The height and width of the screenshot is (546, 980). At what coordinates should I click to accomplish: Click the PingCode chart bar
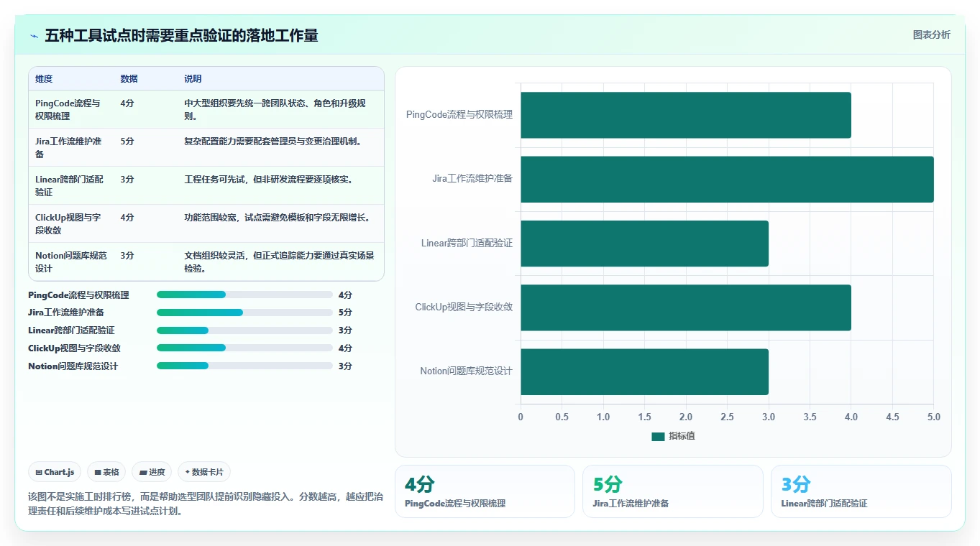[x=686, y=115]
